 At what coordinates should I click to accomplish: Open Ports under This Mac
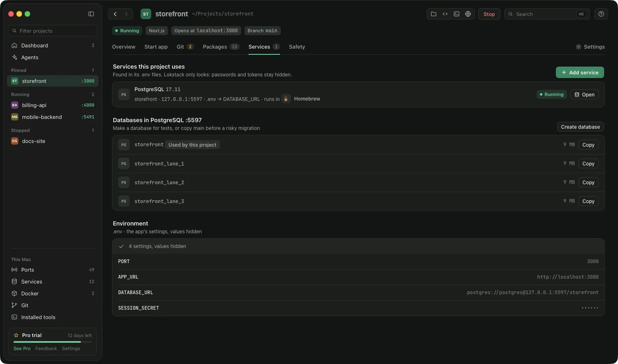point(53,270)
